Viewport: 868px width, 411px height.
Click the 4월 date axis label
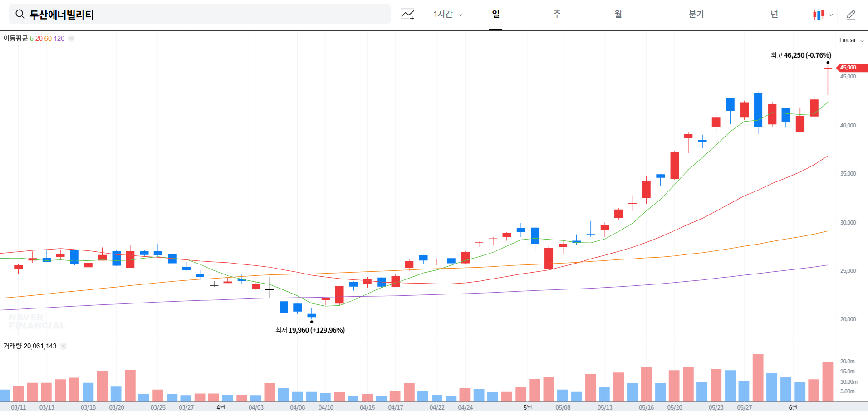(221, 407)
